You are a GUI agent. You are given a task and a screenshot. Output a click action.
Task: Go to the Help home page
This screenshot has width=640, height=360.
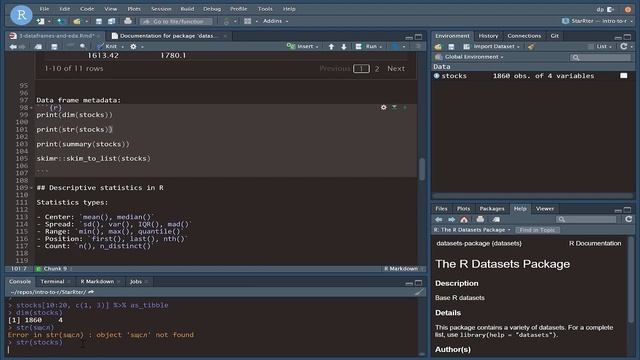point(464,220)
